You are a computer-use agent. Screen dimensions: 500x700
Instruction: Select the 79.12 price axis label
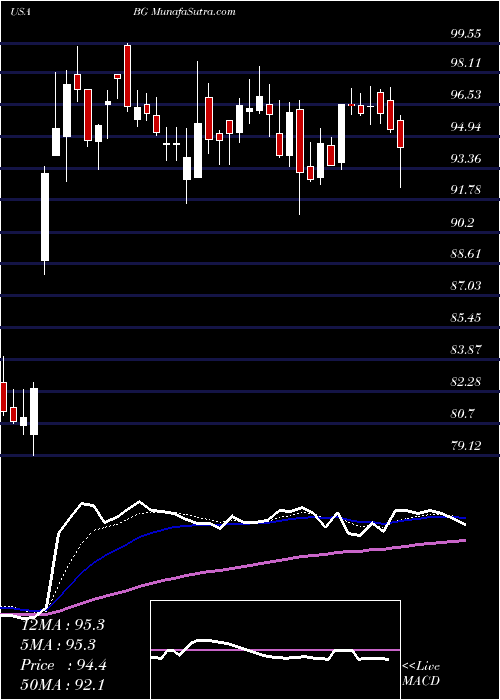(x=466, y=445)
